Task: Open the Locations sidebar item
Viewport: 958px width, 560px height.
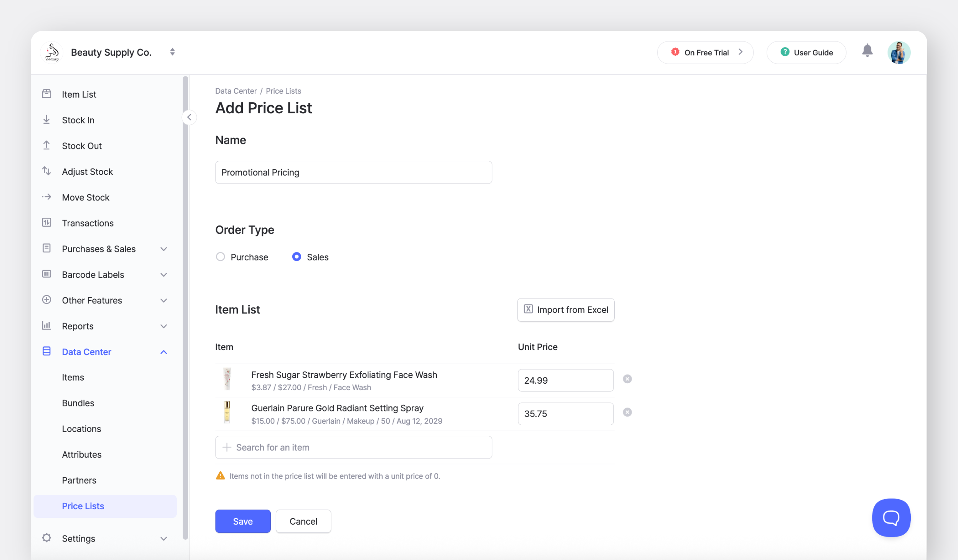Action: pos(81,429)
